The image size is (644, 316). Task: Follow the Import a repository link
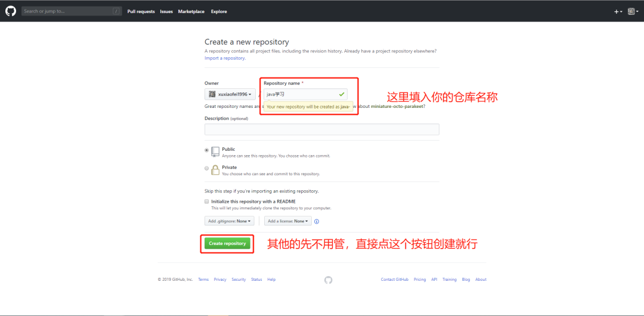click(x=225, y=58)
